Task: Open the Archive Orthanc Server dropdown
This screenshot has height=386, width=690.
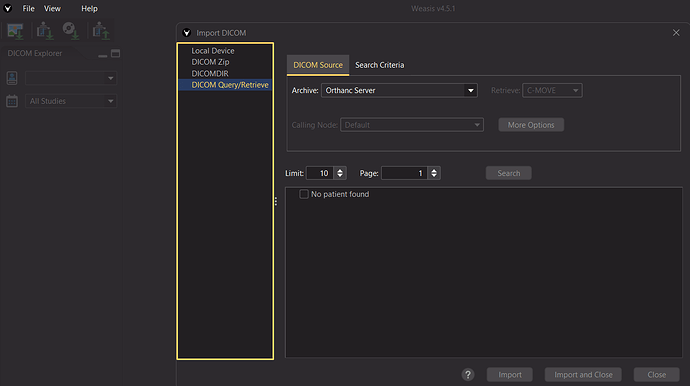Action: pyautogui.click(x=399, y=90)
